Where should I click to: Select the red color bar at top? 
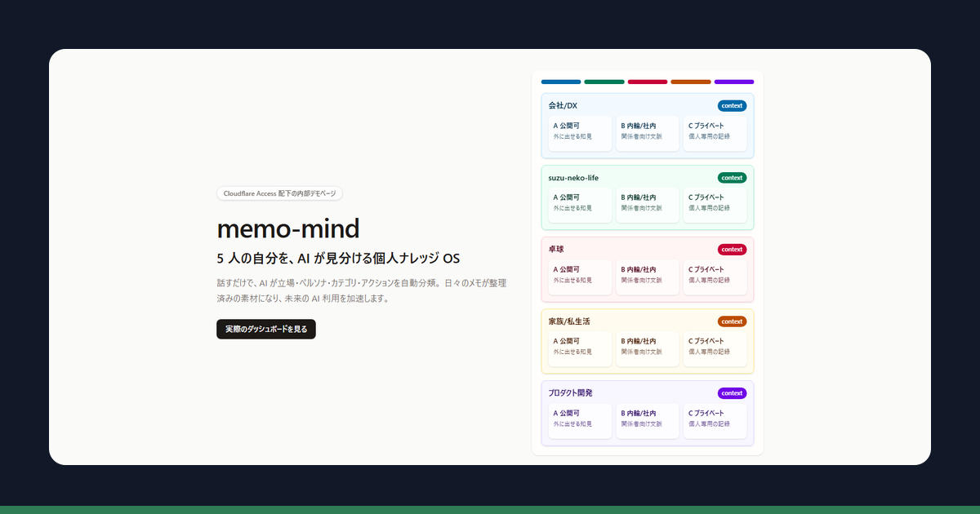648,82
